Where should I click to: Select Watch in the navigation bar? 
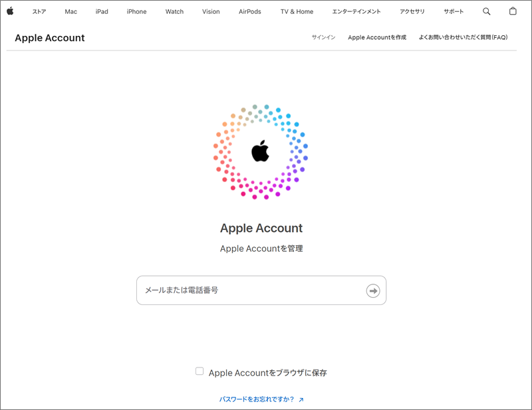coord(174,11)
